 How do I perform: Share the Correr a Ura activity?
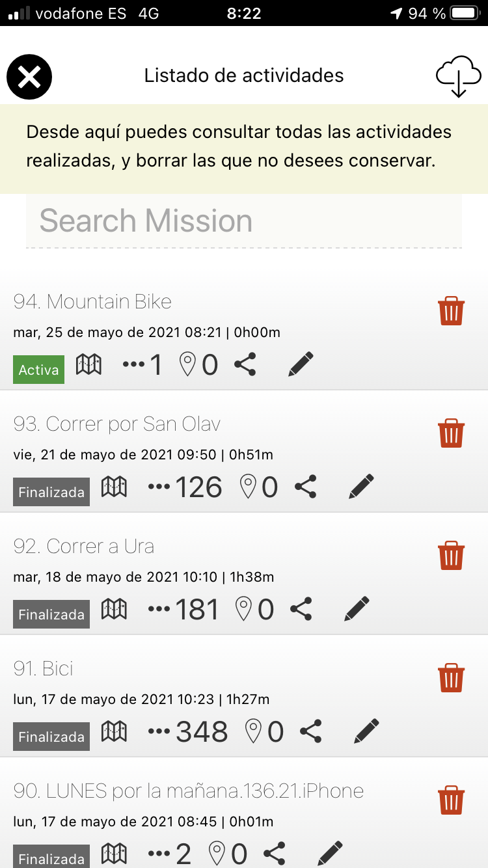pos(301,610)
